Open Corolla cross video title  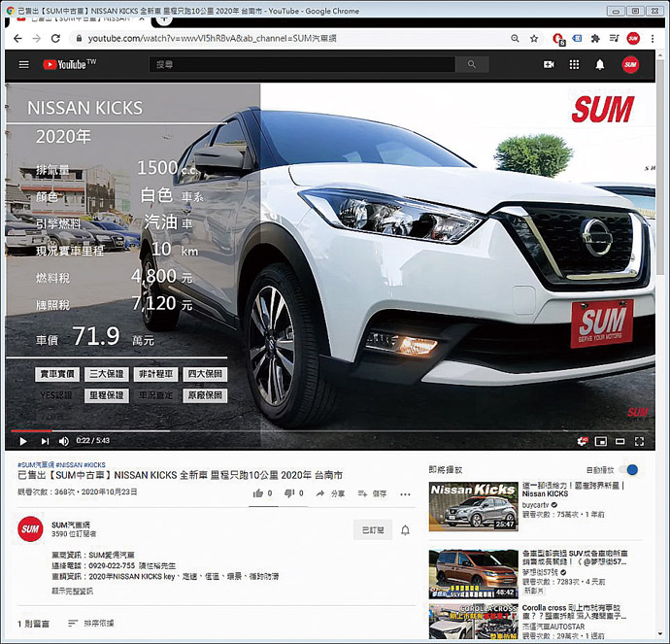[x=574, y=612]
